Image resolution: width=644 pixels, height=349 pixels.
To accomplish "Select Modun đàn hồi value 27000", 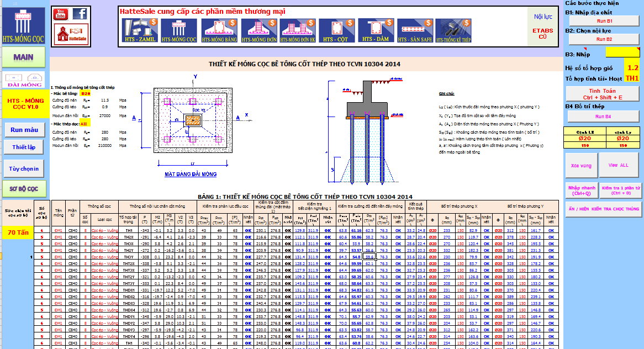I will [x=105, y=116].
